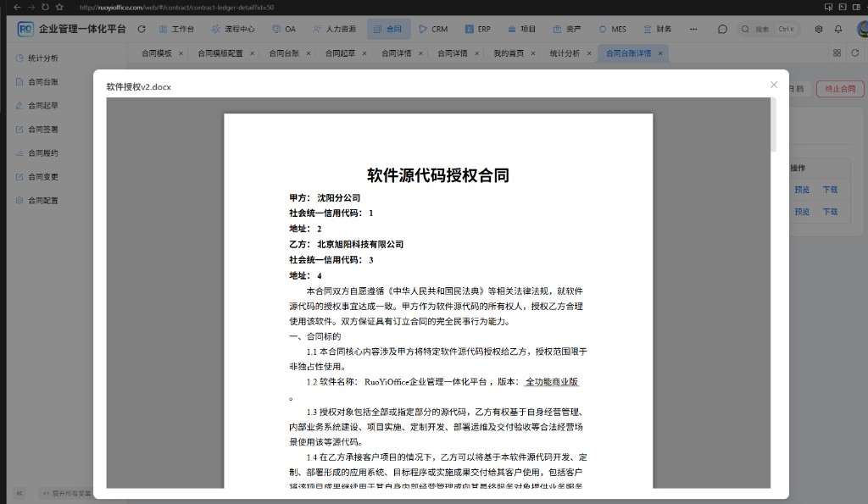Viewport: 868px width, 504px height.
Task: Close the 合同台账 tab
Action: (x=309, y=53)
